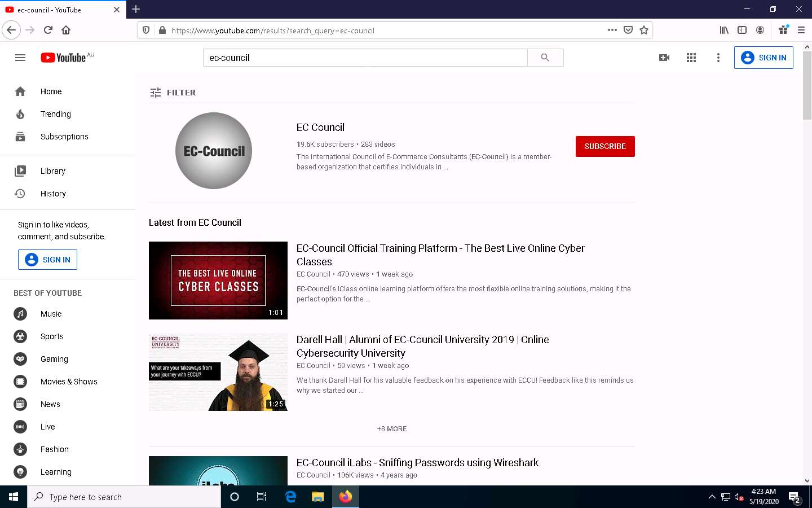Open the Music category icon
The image size is (812, 508).
(x=20, y=314)
